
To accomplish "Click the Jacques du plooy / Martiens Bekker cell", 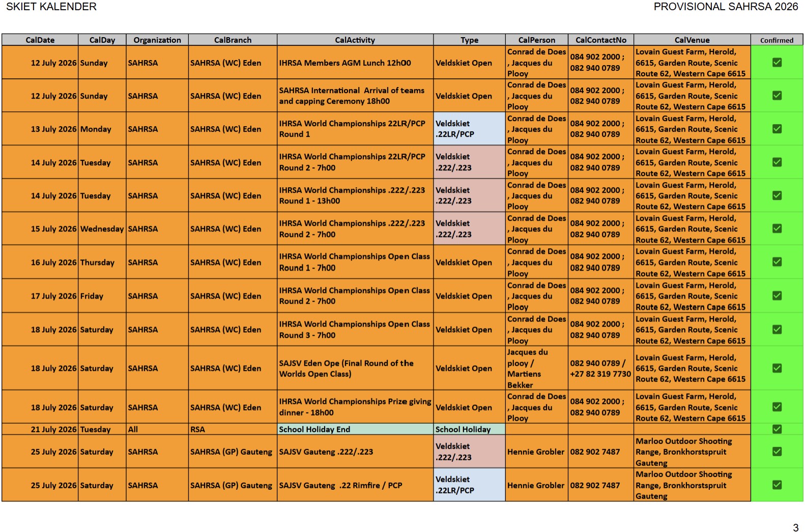I will tap(536, 368).
